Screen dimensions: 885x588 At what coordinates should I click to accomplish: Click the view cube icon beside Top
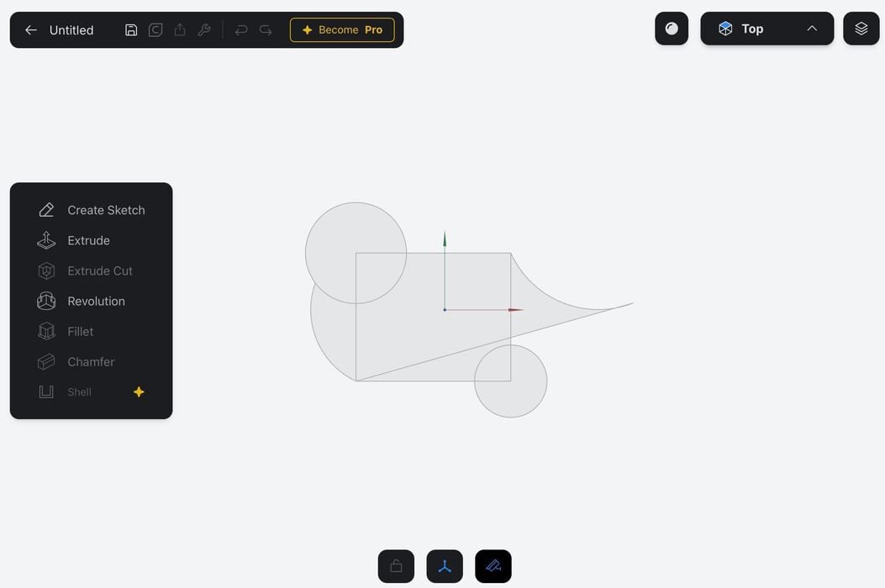[x=725, y=29]
